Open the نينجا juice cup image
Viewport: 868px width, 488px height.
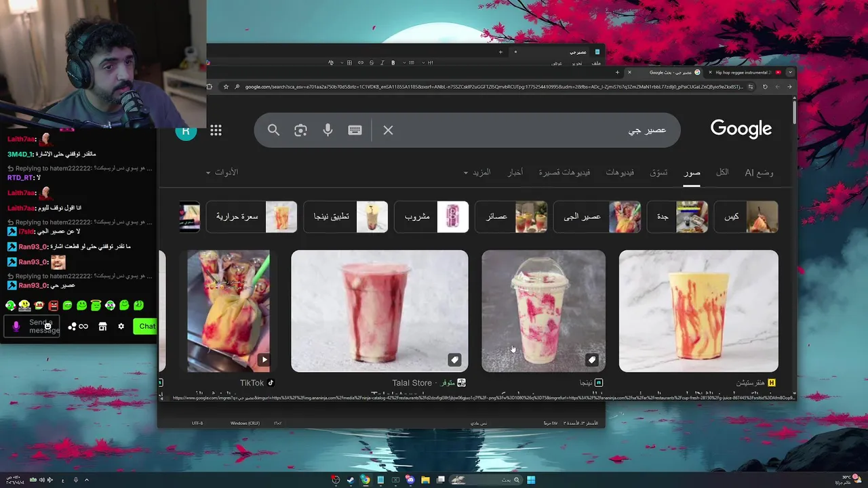tap(543, 311)
